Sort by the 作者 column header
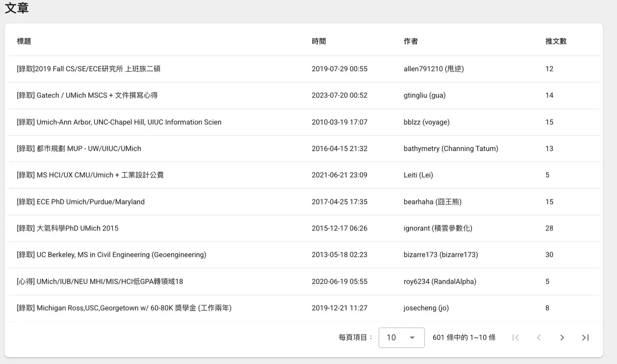The width and height of the screenshot is (617, 364). [411, 41]
